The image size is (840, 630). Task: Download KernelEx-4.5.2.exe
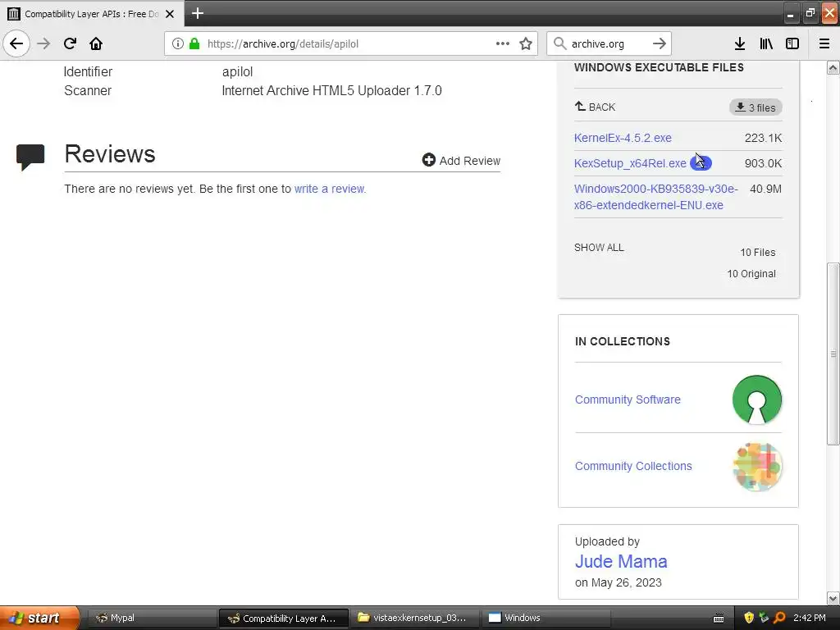click(623, 138)
